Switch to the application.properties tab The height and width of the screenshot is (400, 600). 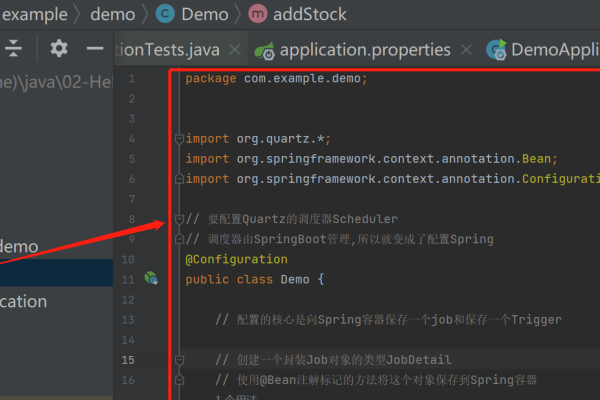click(364, 50)
